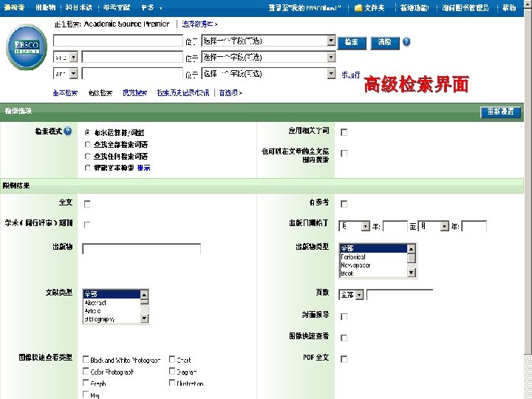Click the Publication name input field
The image size is (532, 399).
(141, 249)
